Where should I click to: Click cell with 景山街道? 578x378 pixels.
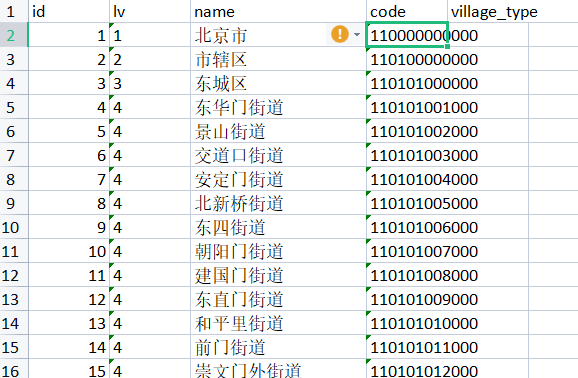278,131
